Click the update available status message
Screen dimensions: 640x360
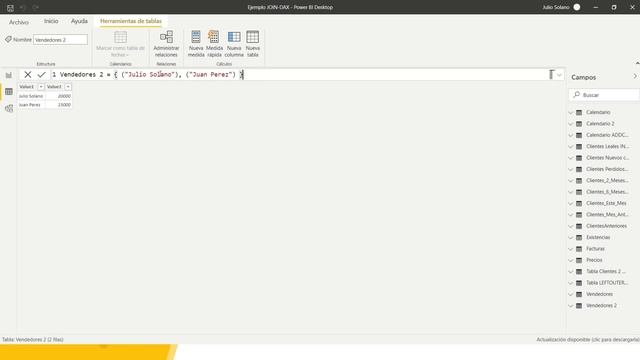(588, 340)
